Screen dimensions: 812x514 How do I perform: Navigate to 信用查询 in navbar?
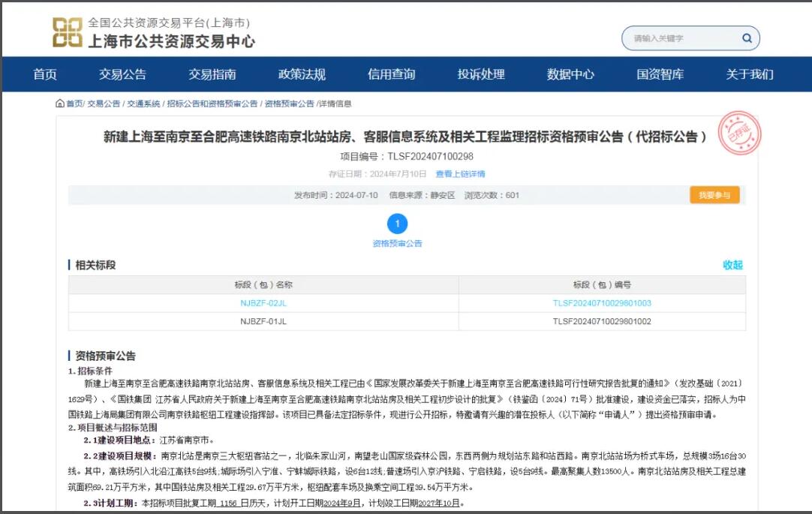point(391,74)
